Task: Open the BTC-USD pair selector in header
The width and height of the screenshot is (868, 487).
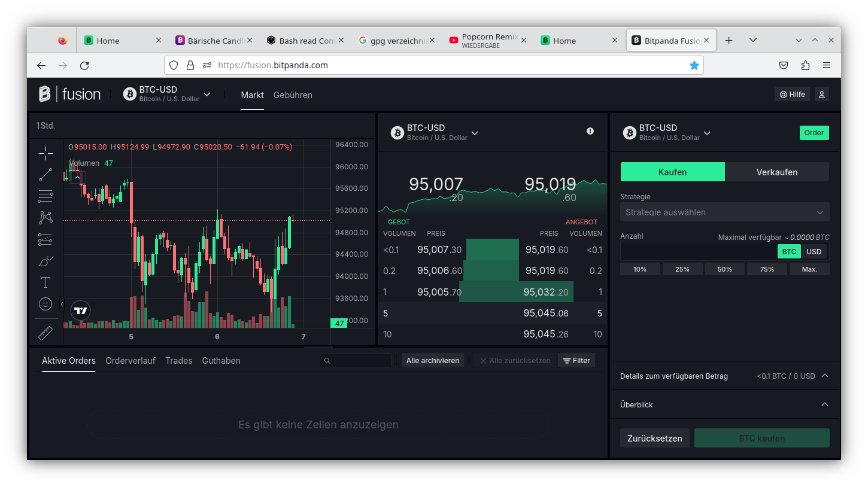Action: pyautogui.click(x=167, y=95)
